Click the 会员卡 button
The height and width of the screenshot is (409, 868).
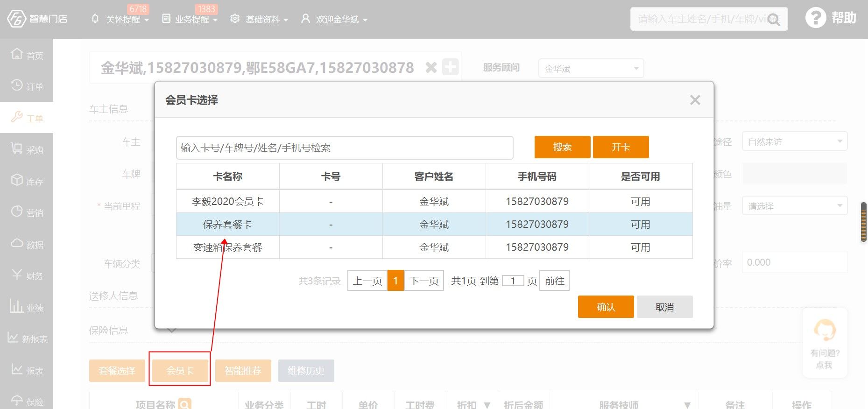click(180, 371)
